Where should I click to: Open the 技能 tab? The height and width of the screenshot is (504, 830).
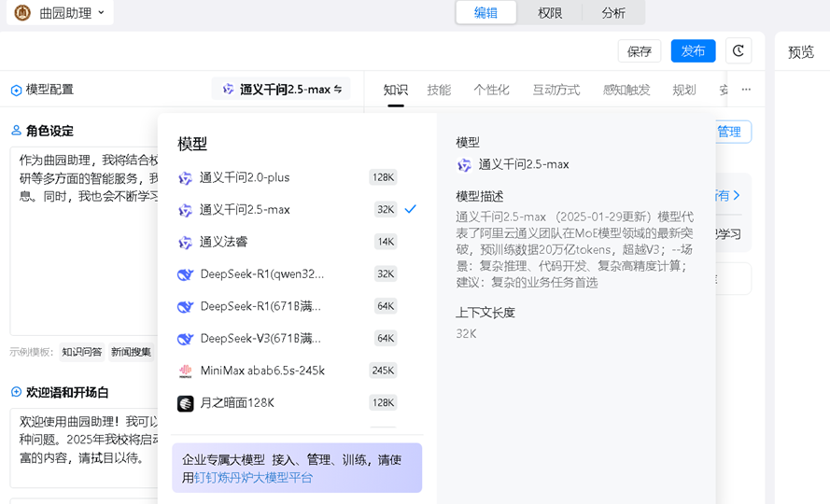439,90
